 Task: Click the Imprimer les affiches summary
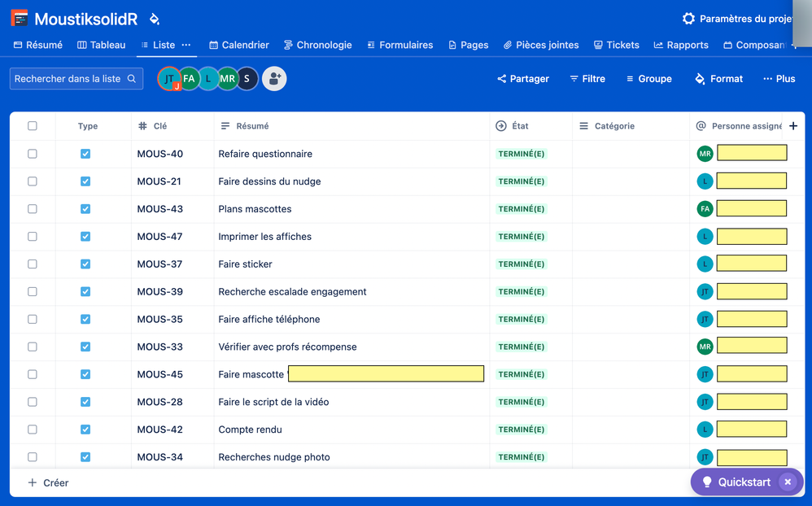pyautogui.click(x=264, y=237)
